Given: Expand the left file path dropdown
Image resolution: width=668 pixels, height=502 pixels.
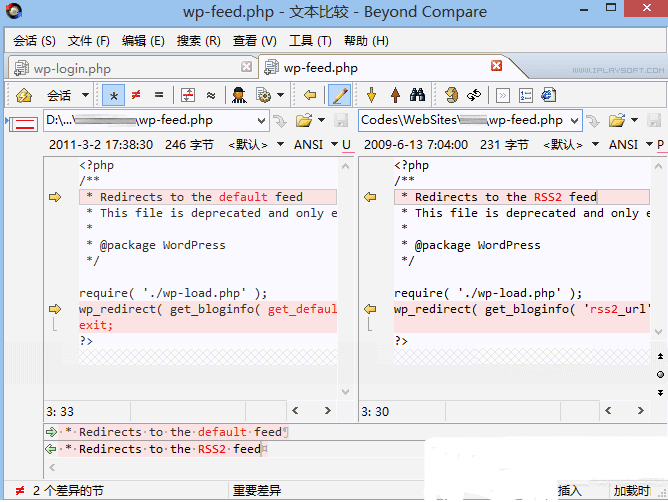Looking at the screenshot, I should (x=262, y=121).
